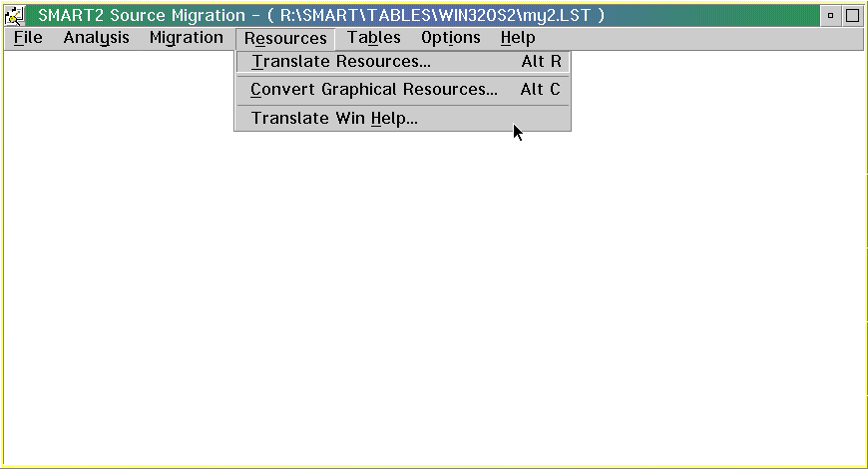Click the Alt R shortcut label
The image size is (868, 469).
pos(541,62)
